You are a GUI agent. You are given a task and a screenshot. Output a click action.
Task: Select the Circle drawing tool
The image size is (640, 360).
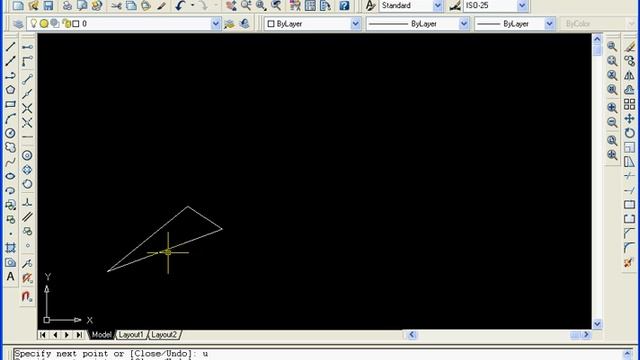coord(11,133)
